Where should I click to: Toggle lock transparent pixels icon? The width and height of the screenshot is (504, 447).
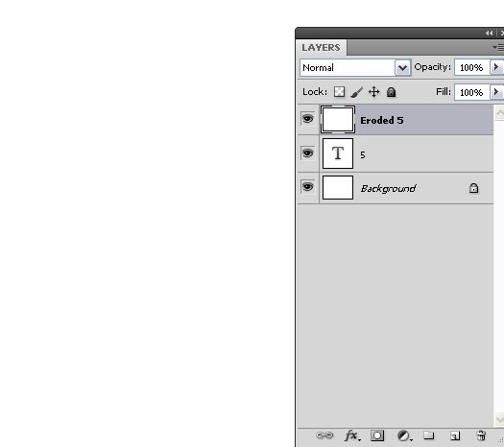coord(339,92)
